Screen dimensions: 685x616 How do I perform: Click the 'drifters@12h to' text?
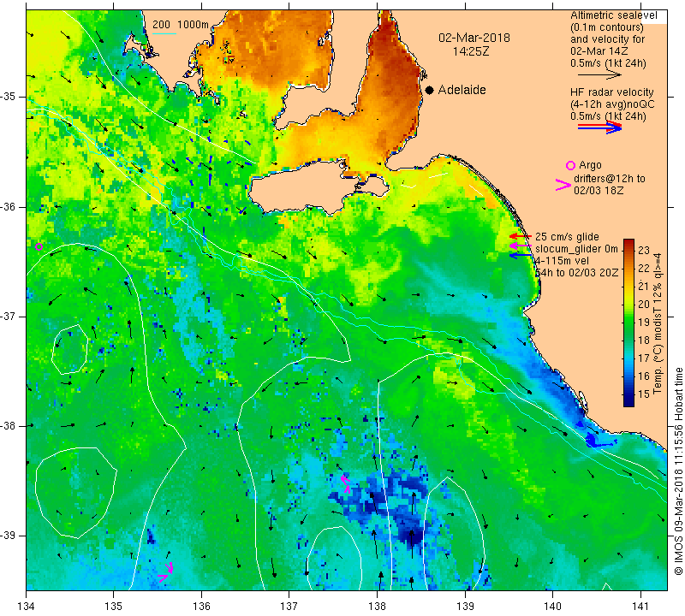610,179
